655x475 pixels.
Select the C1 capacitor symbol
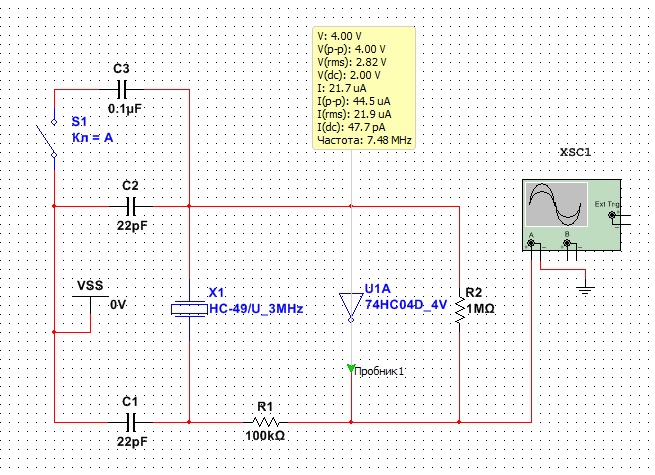tap(131, 422)
